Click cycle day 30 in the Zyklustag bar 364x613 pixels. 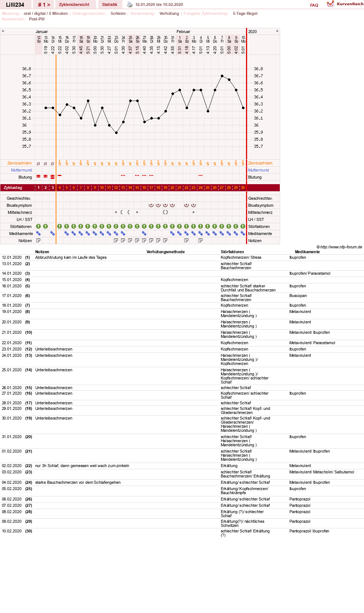coord(243,188)
